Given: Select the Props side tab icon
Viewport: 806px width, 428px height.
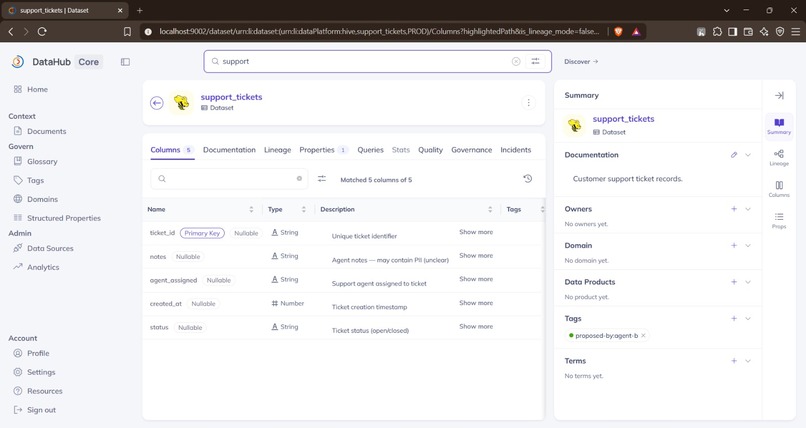Looking at the screenshot, I should (779, 220).
